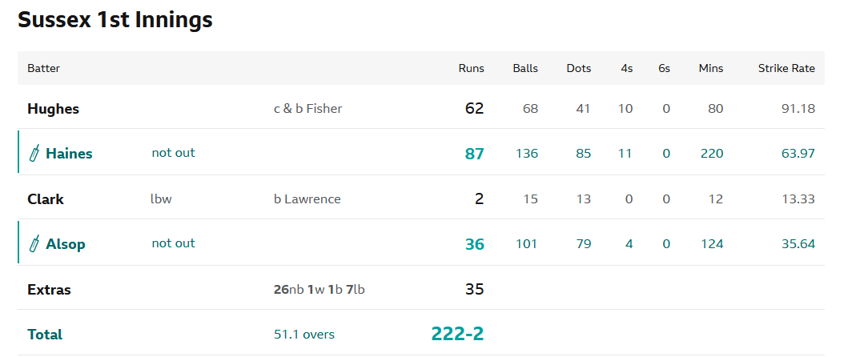Select the 51.1 overs text
The width and height of the screenshot is (868, 357).
pos(304,335)
